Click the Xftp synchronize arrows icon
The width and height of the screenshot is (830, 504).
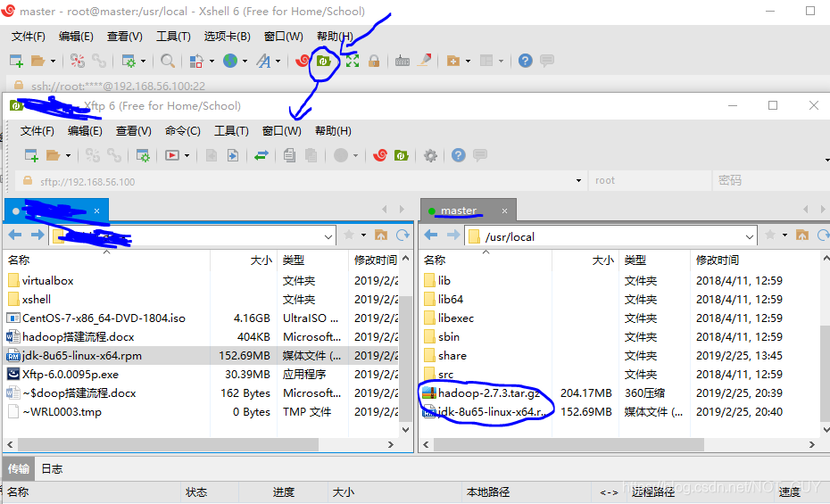click(261, 155)
